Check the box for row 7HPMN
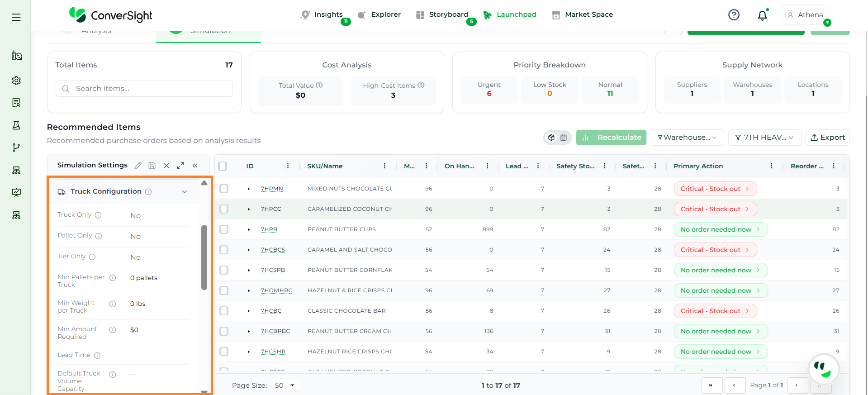The height and width of the screenshot is (395, 868). click(x=224, y=189)
